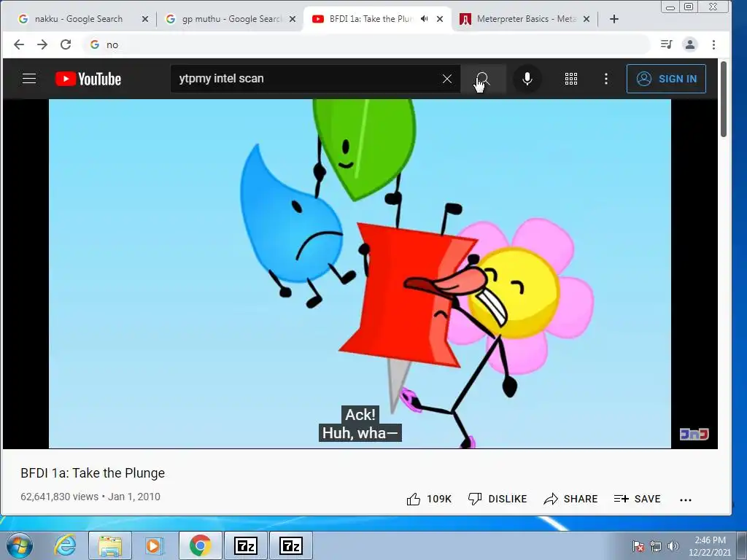The width and height of the screenshot is (747, 560).
Task: Click the Chrome address bar
Action: (x=367, y=44)
